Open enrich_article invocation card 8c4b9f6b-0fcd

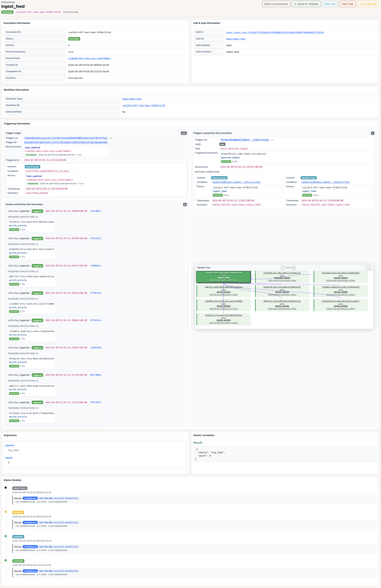coord(32,253)
